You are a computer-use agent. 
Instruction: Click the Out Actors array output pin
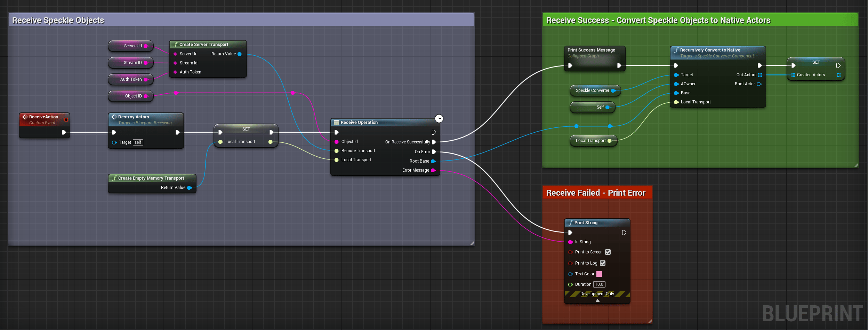pos(760,75)
